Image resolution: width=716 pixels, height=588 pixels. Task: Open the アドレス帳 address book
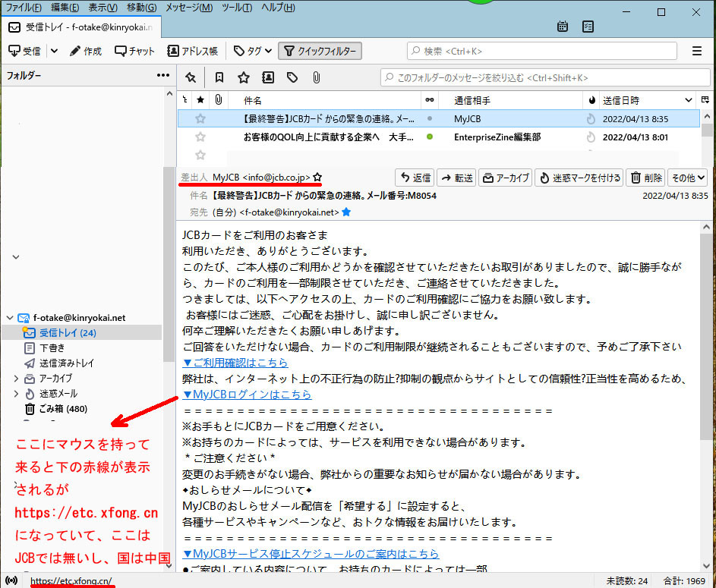(192, 51)
